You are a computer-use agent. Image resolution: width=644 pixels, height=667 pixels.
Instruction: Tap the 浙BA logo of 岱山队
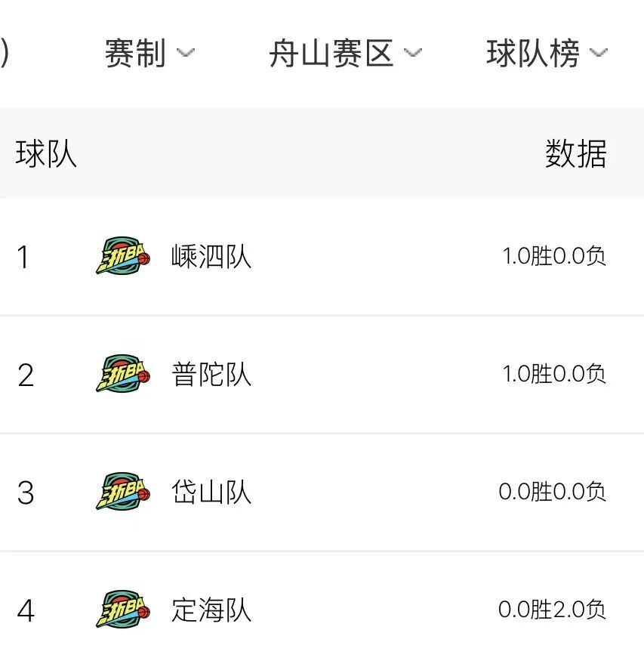[123, 491]
